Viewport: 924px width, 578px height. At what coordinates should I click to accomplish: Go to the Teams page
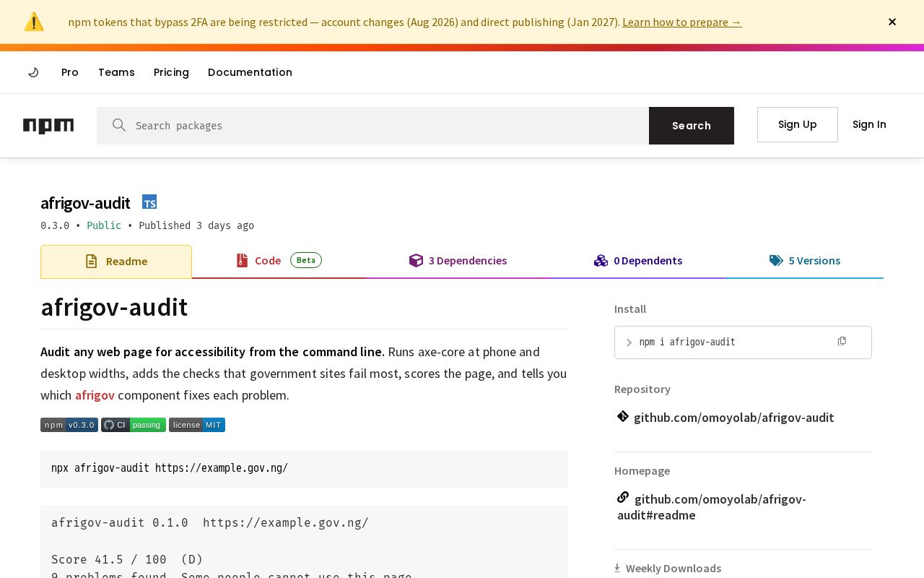[116, 72]
